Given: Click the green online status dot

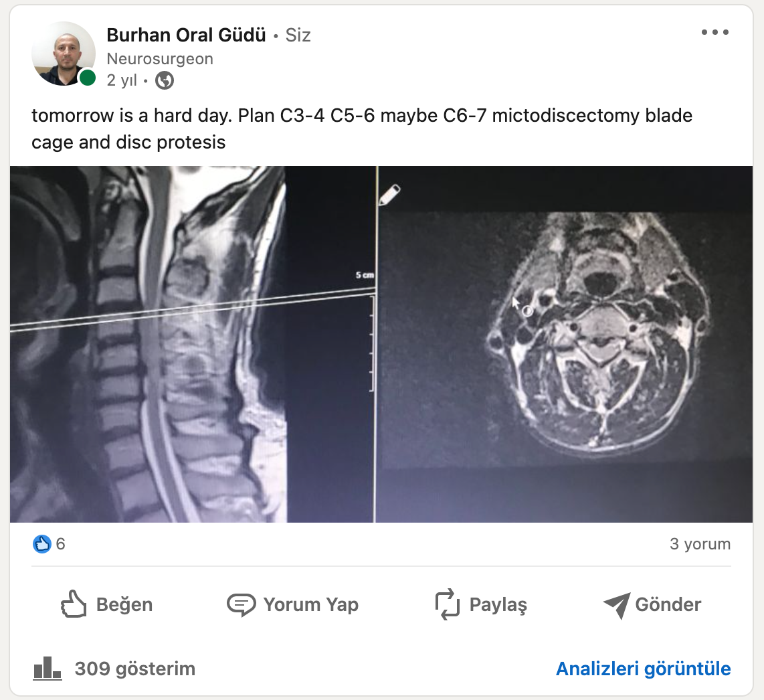Looking at the screenshot, I should click(x=87, y=78).
